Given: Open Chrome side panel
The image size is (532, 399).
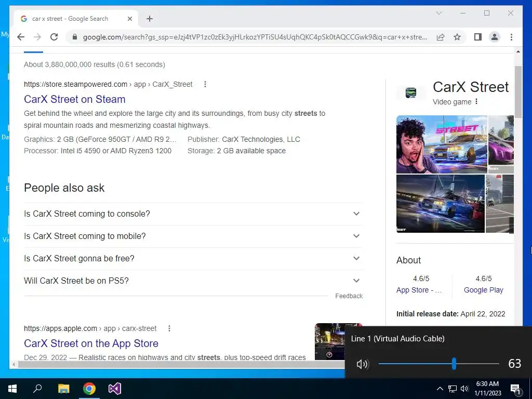Looking at the screenshot, I should point(478,37).
